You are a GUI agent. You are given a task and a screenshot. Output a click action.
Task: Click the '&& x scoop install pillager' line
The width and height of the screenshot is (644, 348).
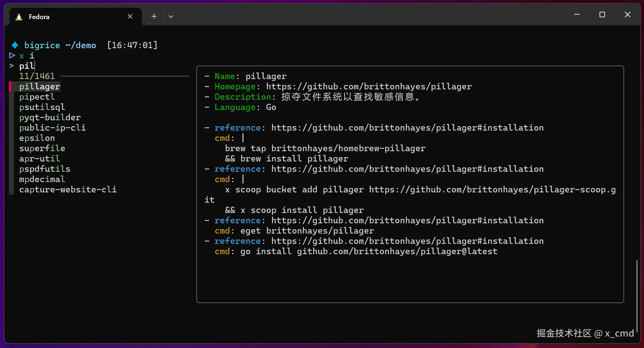pos(294,210)
